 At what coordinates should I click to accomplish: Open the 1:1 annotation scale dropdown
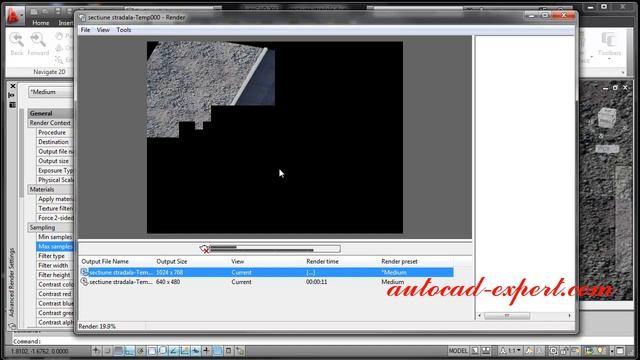coord(511,351)
